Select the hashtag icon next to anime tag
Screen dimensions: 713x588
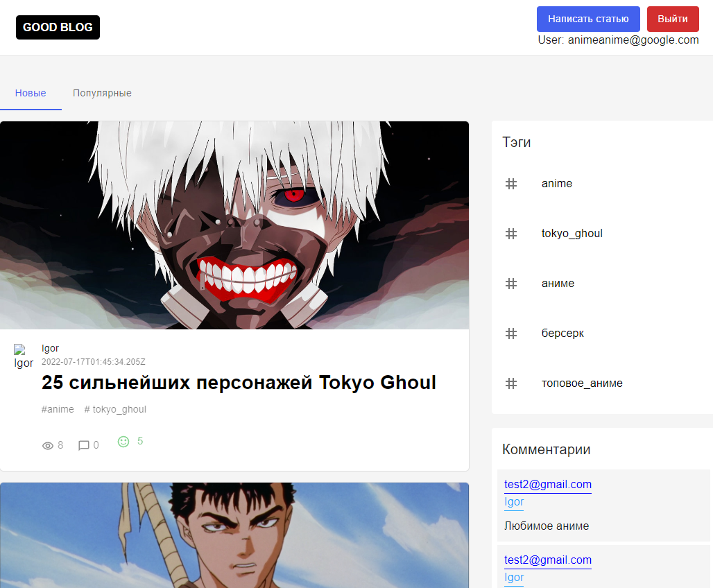click(511, 184)
